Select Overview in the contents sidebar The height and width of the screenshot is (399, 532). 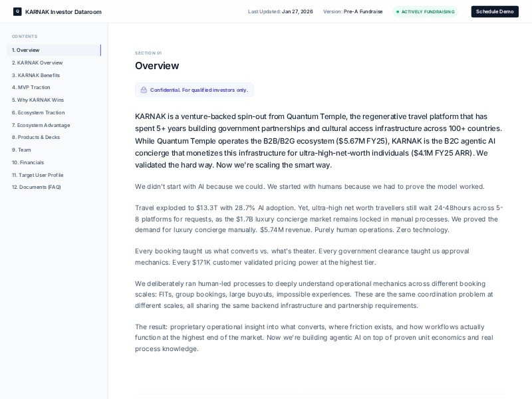(x=25, y=50)
